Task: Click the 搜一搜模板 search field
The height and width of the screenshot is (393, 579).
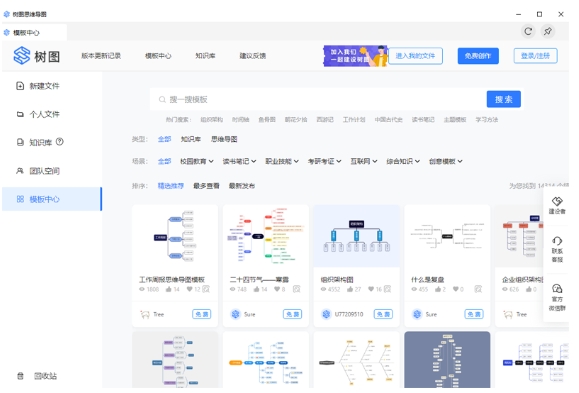Action: tap(318, 99)
